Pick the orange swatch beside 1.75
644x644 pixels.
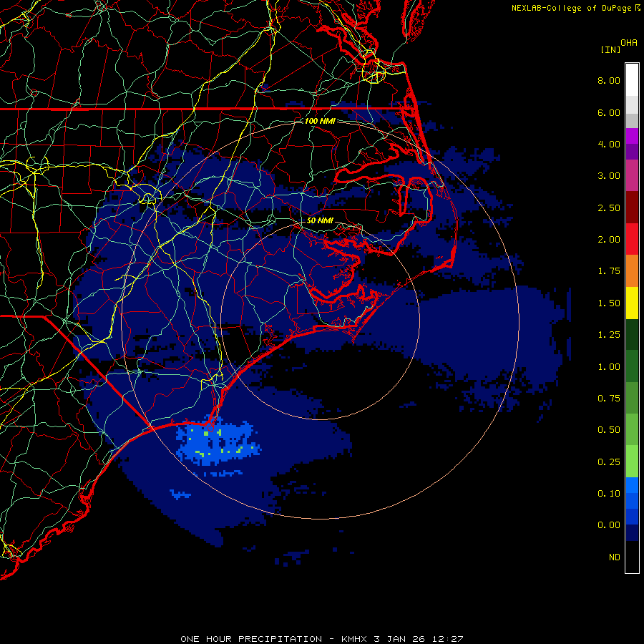tap(632, 271)
